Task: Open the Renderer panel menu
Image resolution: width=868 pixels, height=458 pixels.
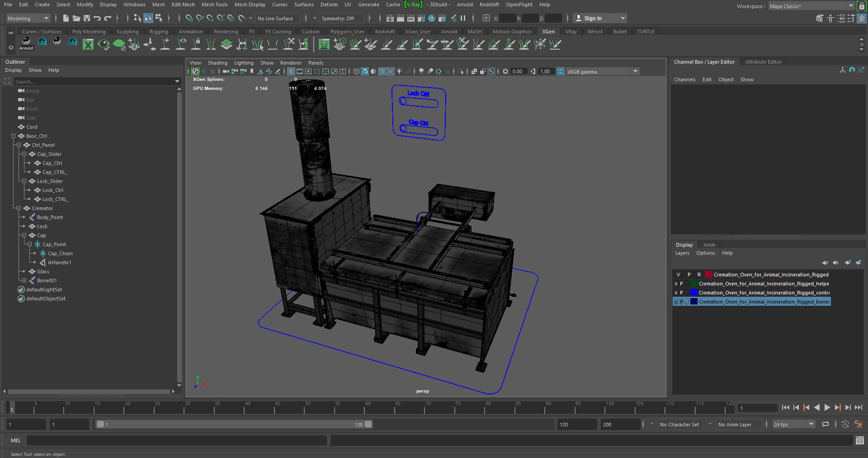Action: click(x=291, y=63)
